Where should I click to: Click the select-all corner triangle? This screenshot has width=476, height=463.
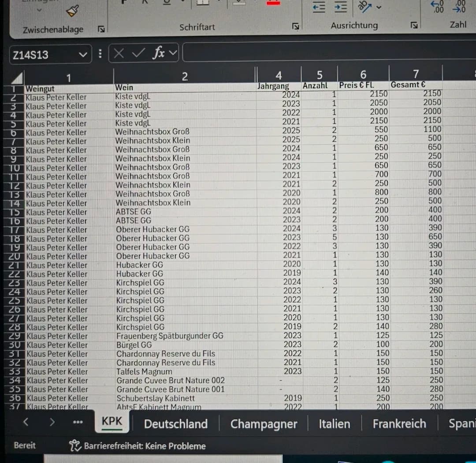pyautogui.click(x=17, y=78)
